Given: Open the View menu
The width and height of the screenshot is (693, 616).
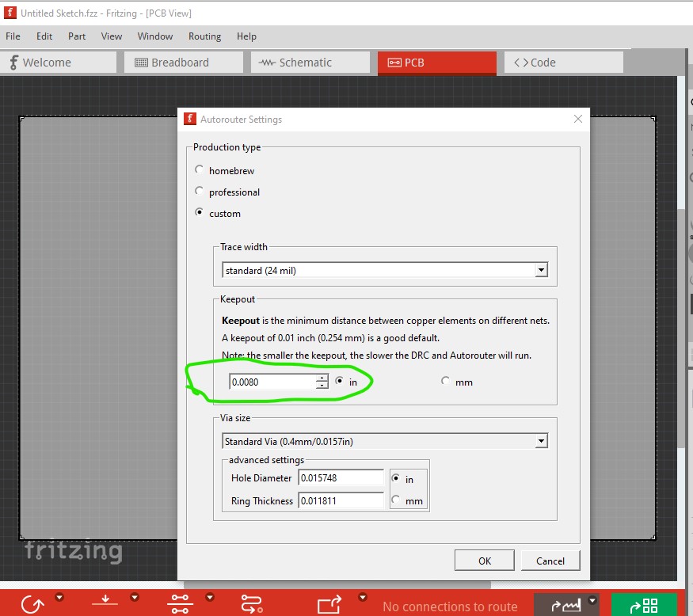Looking at the screenshot, I should [112, 36].
